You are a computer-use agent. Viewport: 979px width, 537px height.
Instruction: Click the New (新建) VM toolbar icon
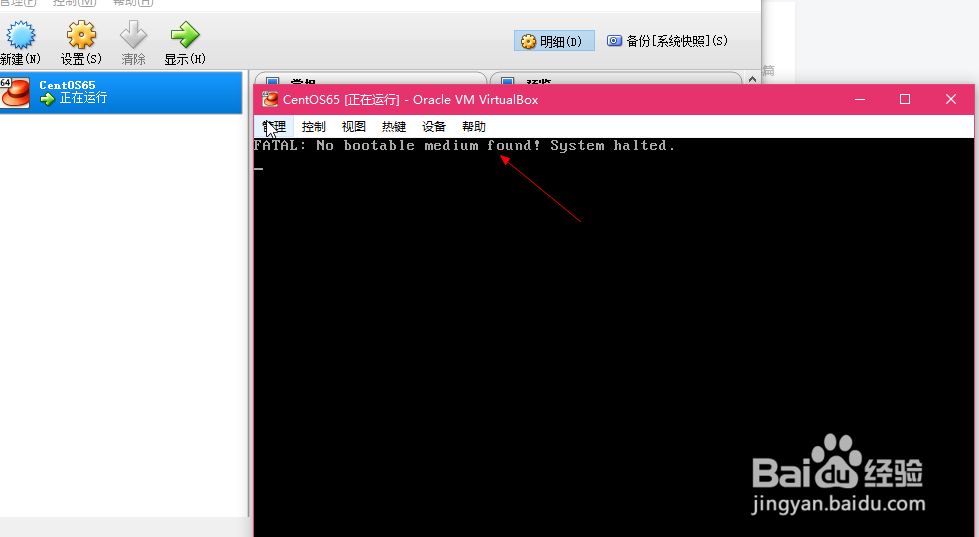[20, 36]
